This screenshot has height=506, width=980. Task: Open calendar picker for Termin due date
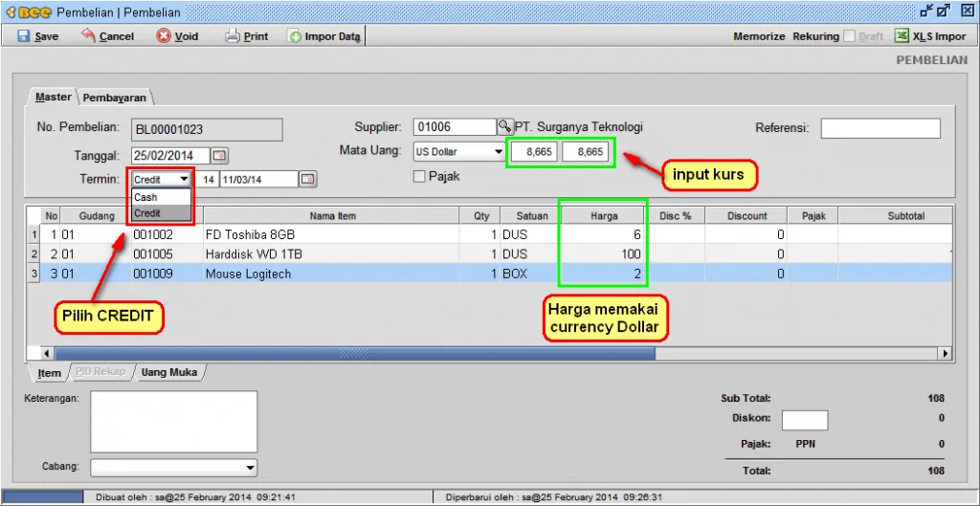[307, 179]
